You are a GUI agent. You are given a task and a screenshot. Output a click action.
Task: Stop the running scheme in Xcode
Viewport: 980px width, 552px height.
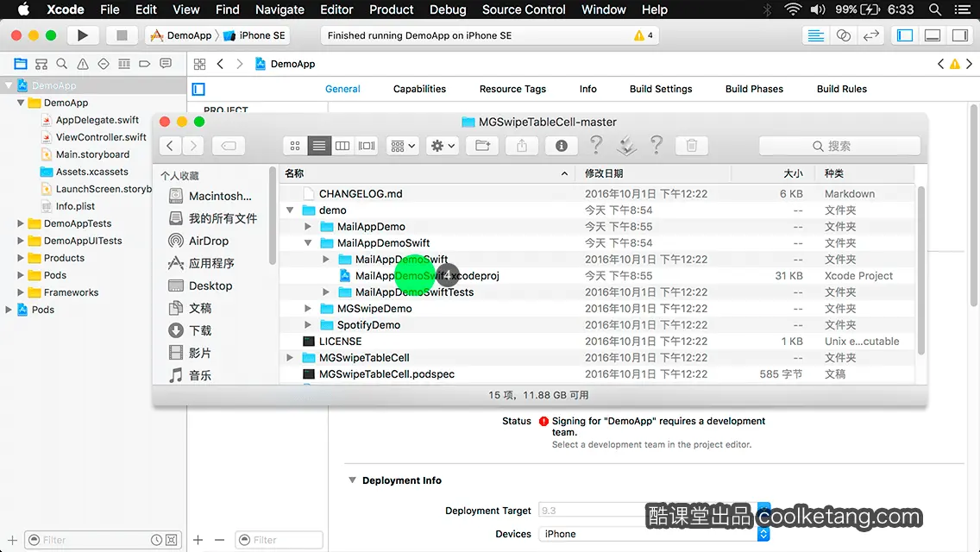click(x=122, y=35)
